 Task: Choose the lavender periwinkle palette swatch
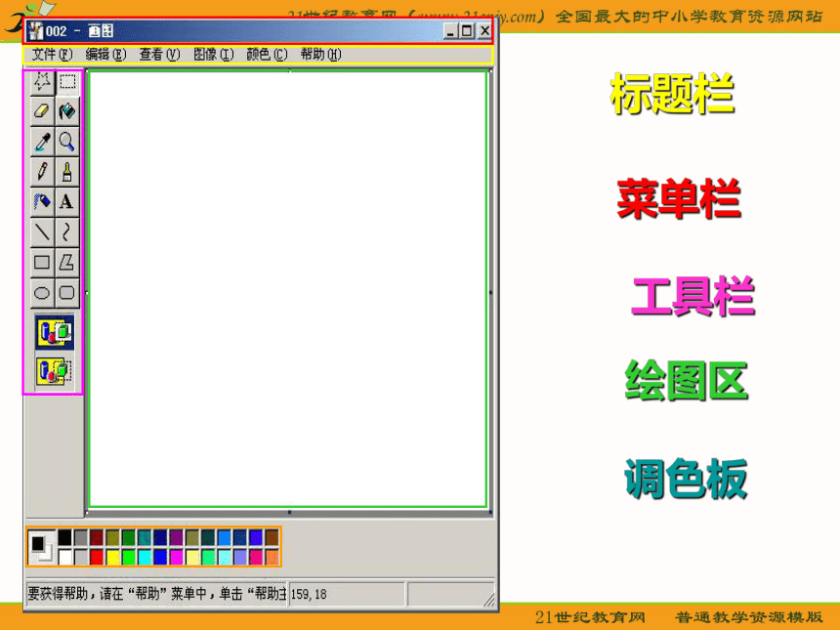click(240, 557)
